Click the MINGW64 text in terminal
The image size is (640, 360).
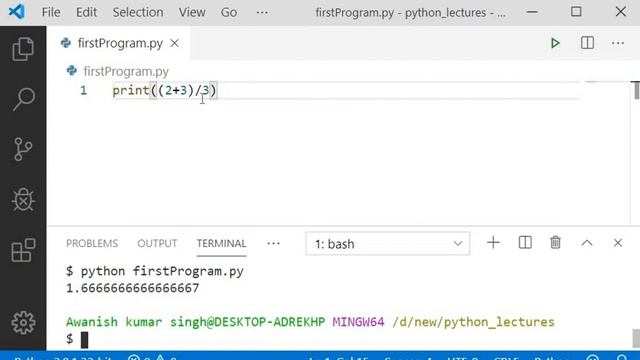pos(358,322)
